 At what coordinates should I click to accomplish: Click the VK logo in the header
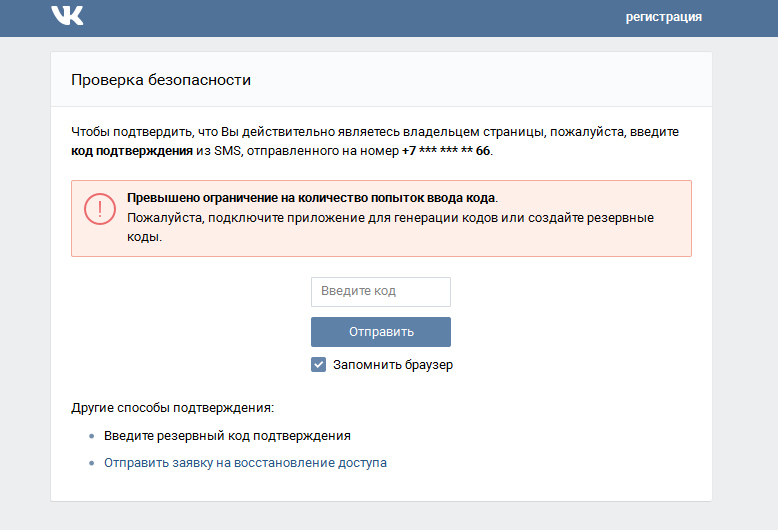pyautogui.click(x=68, y=16)
